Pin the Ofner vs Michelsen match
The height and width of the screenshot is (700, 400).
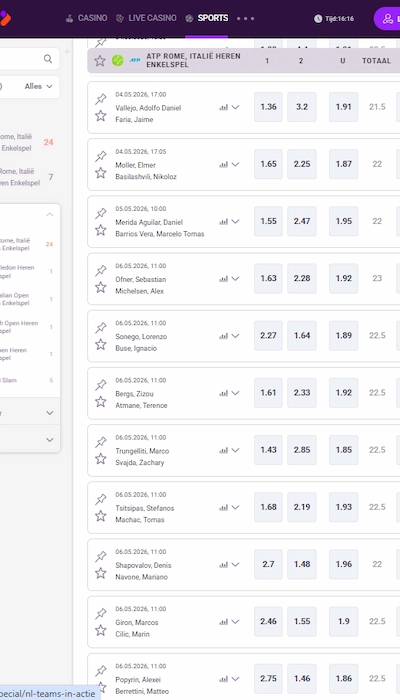[x=101, y=271]
